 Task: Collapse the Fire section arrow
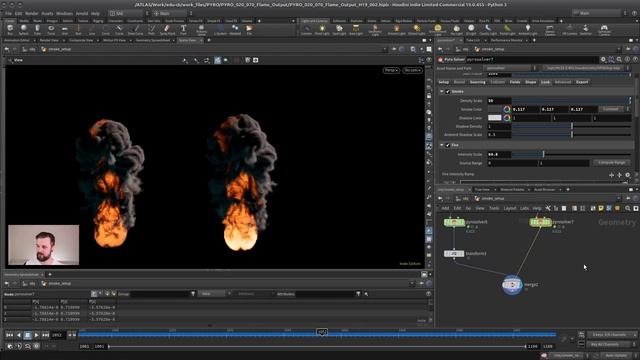pyautogui.click(x=442, y=145)
